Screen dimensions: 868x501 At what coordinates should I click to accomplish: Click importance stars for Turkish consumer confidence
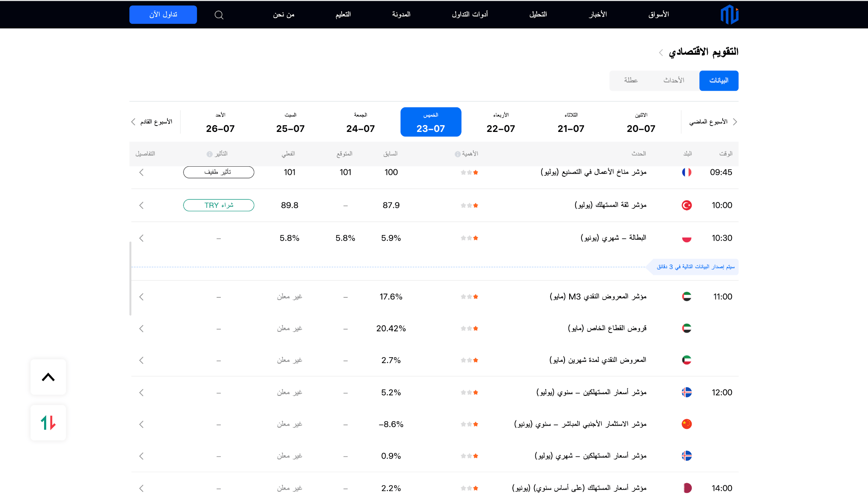[x=470, y=205]
